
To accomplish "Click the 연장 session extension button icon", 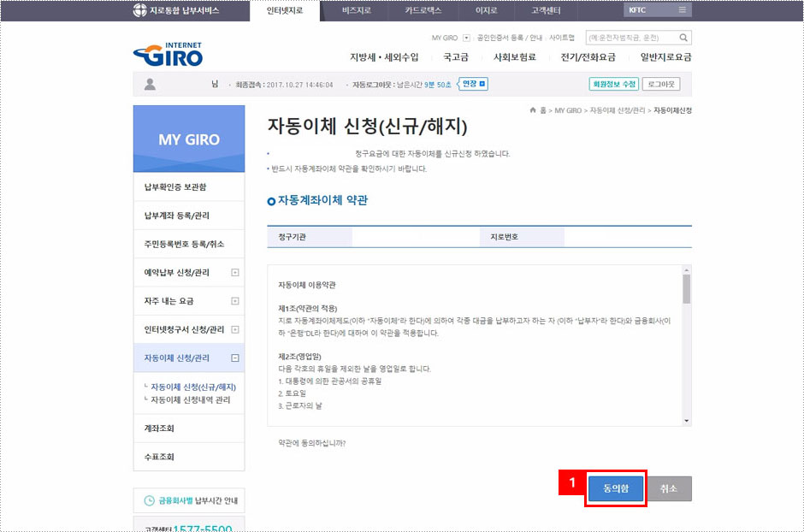I will pos(482,85).
